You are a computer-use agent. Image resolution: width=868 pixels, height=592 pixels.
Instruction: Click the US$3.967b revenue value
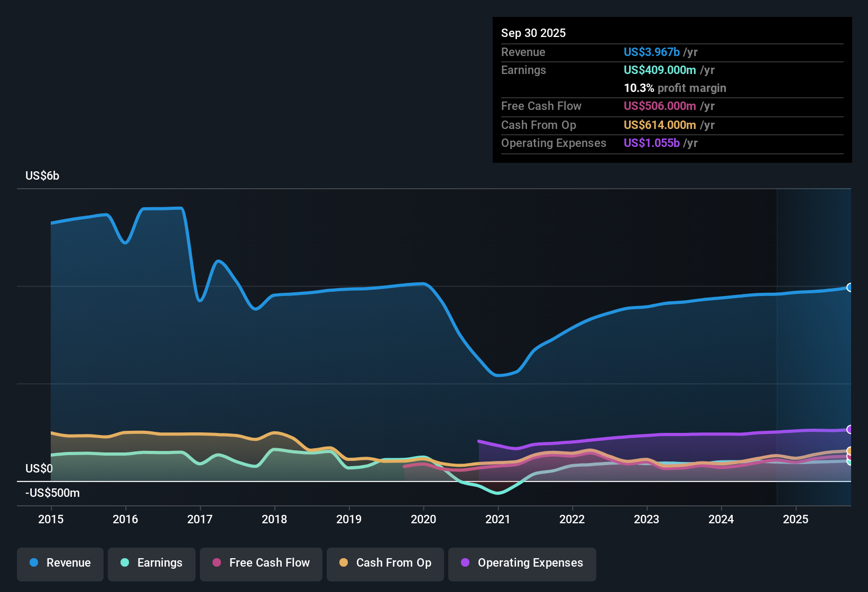(x=651, y=52)
